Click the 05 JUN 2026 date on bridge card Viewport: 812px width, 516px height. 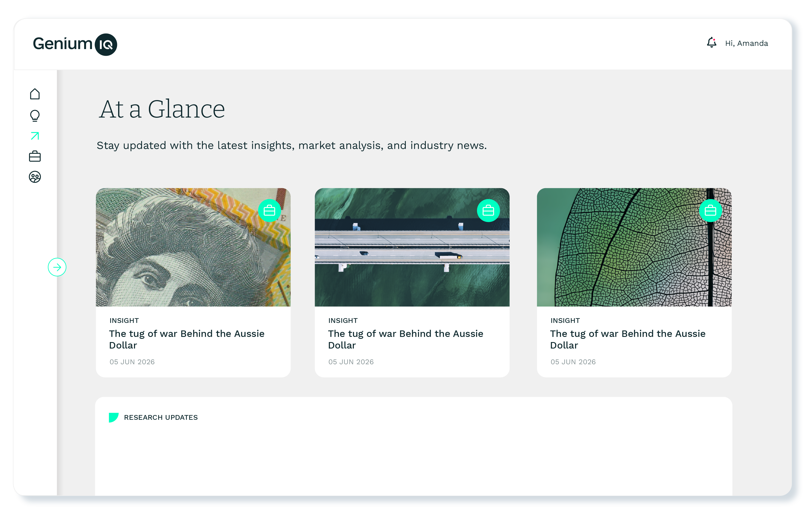click(x=351, y=362)
